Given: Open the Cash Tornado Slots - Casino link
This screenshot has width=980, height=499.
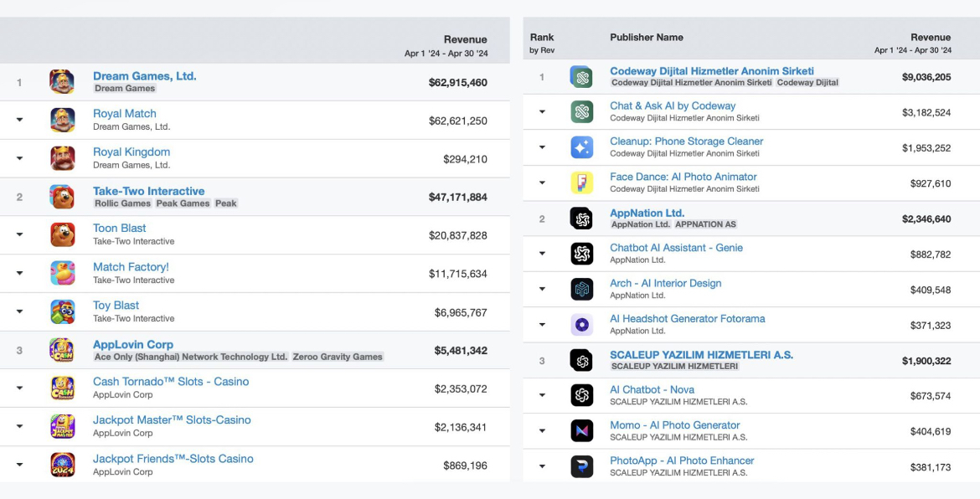Looking at the screenshot, I should tap(171, 382).
